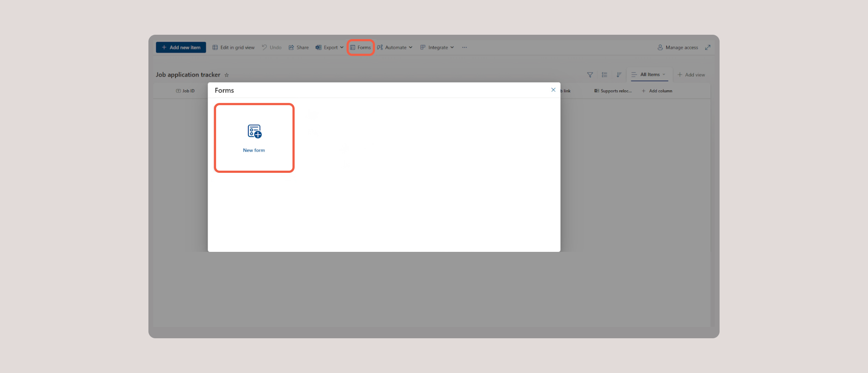Click Edit in grid view

tap(233, 48)
